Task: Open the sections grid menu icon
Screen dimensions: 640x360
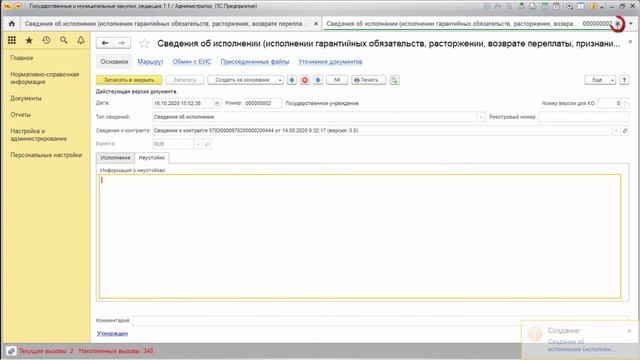Action: pos(12,40)
